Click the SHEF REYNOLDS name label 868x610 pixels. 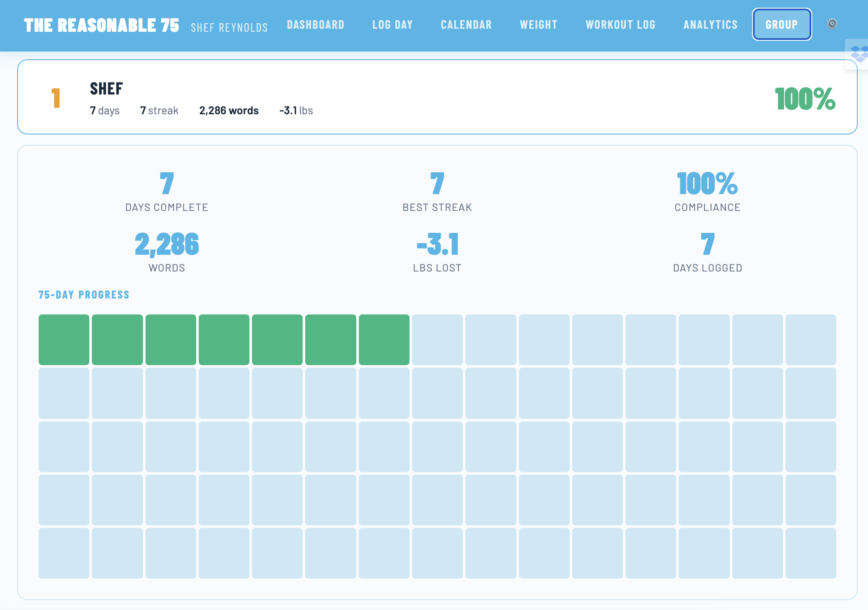pyautogui.click(x=230, y=27)
